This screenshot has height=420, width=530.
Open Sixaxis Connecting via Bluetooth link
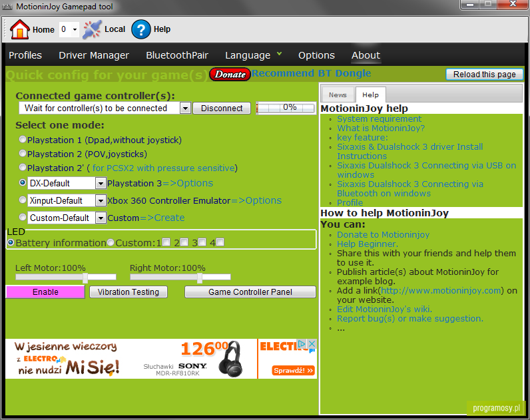pyautogui.click(x=409, y=188)
